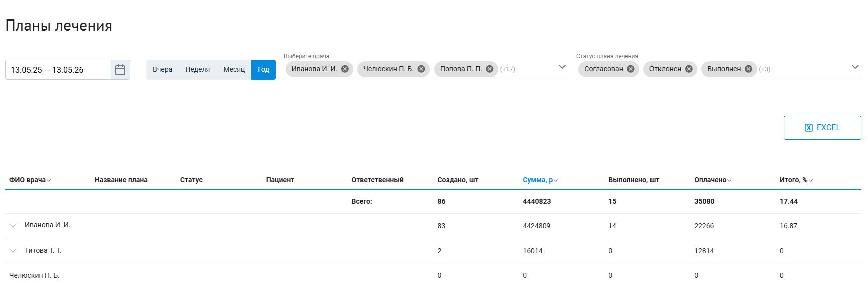868x283 pixels.
Task: Sort by ФИО врача column
Action: pos(30,180)
